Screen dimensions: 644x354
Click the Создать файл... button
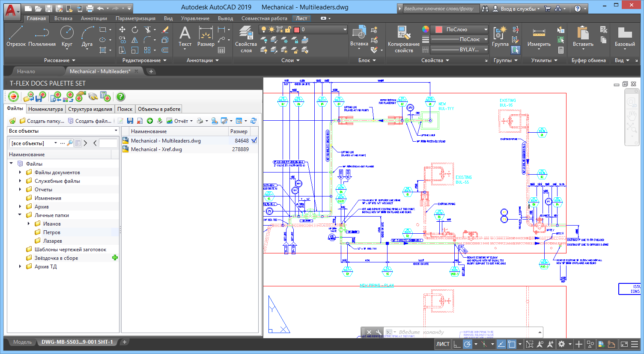[90, 121]
